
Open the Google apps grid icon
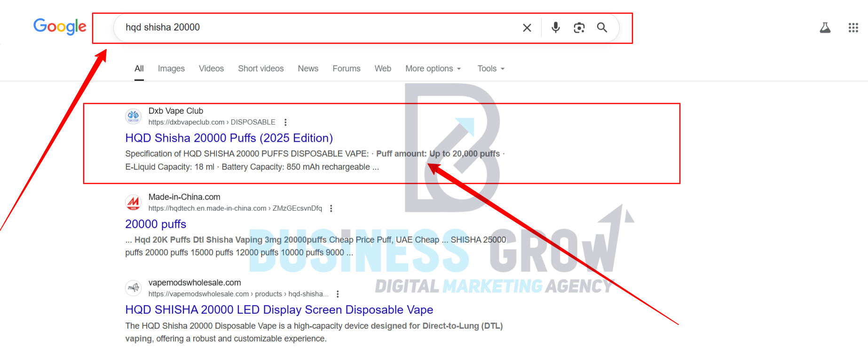coord(853,28)
